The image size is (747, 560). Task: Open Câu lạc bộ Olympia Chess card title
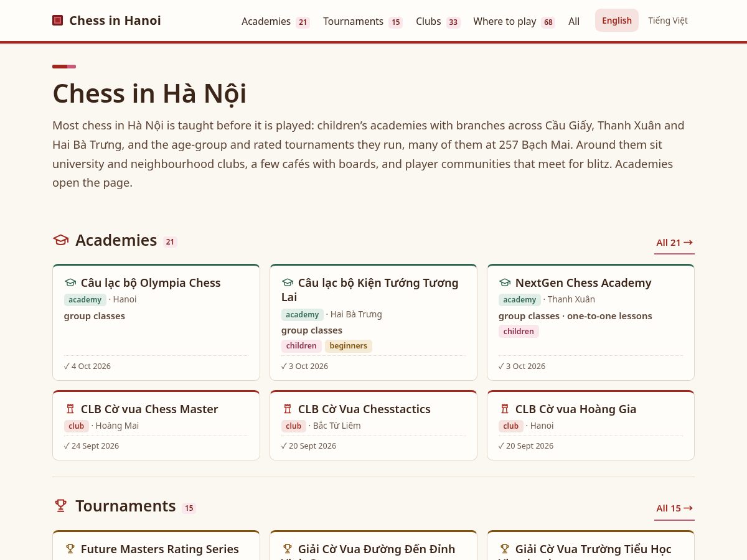pyautogui.click(x=151, y=283)
